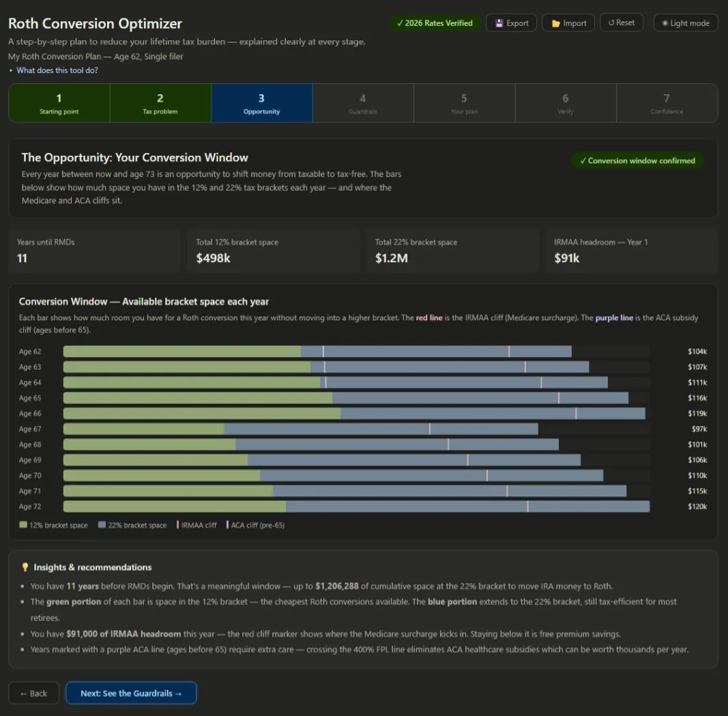Screen dimensions: 728x716
Task: Click the $1,206,288 figure in insights
Action: (x=336, y=586)
